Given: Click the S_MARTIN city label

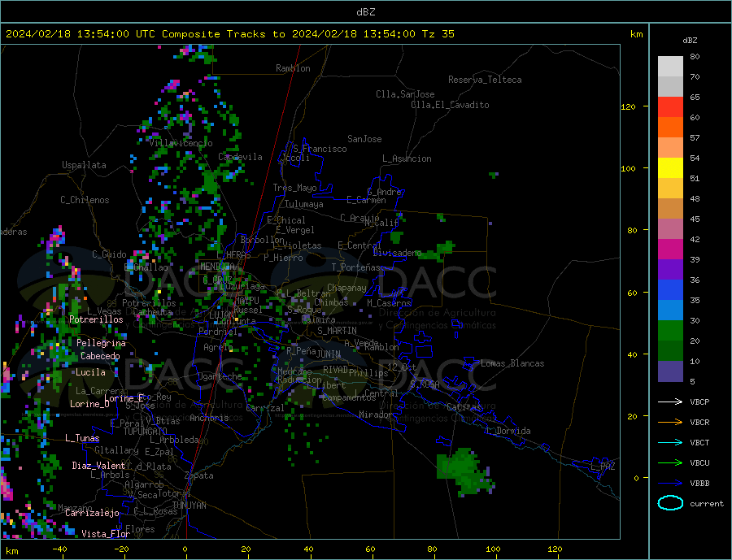Looking at the screenshot, I should pos(337,331).
